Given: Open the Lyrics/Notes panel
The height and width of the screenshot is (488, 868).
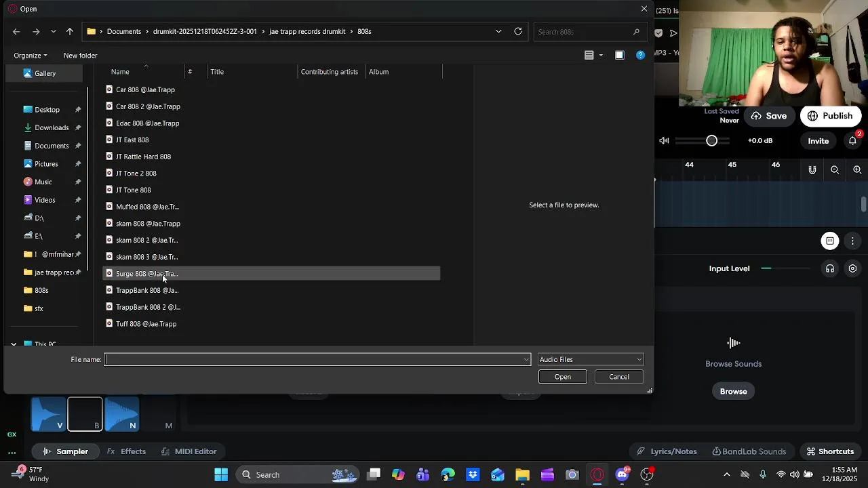Looking at the screenshot, I should pyautogui.click(x=667, y=451).
